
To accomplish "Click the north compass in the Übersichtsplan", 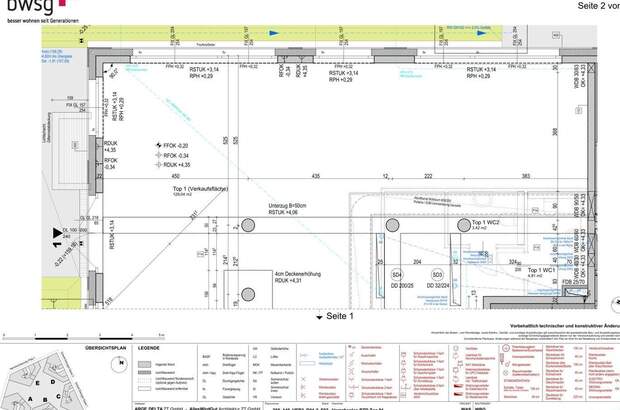I will click(119, 364).
